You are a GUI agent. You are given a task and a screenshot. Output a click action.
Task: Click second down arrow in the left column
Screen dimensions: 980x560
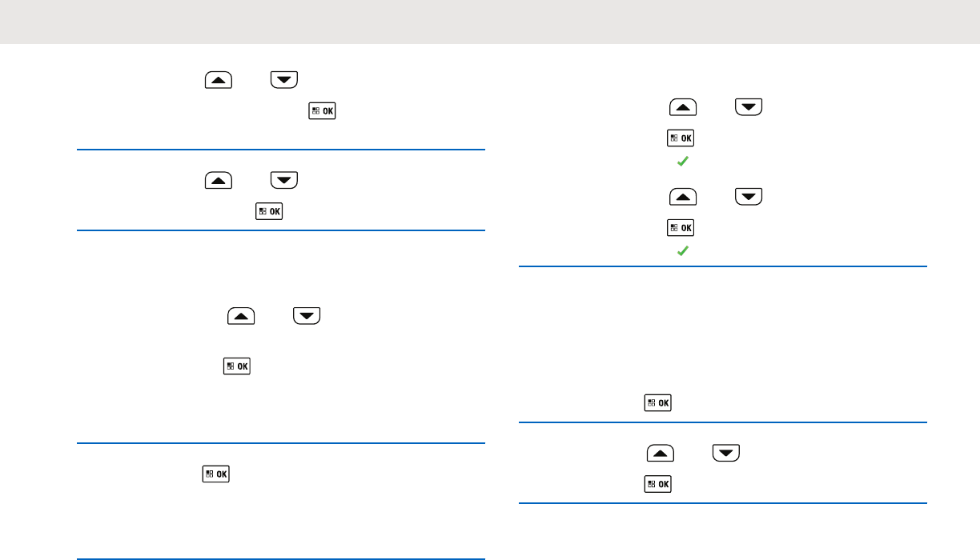[x=284, y=181]
